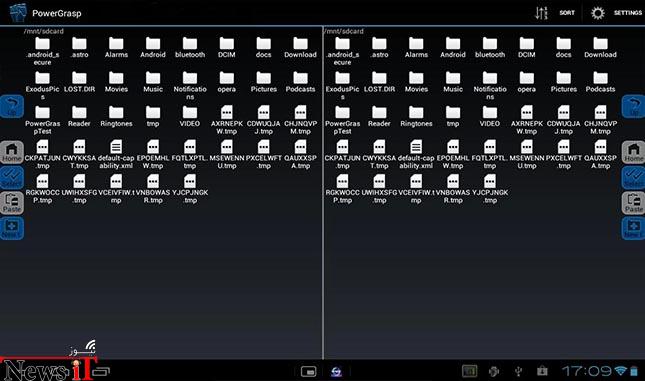Open the Movies folder in the left pane
Image resolution: width=645 pixels, height=381 pixels.
116,82
